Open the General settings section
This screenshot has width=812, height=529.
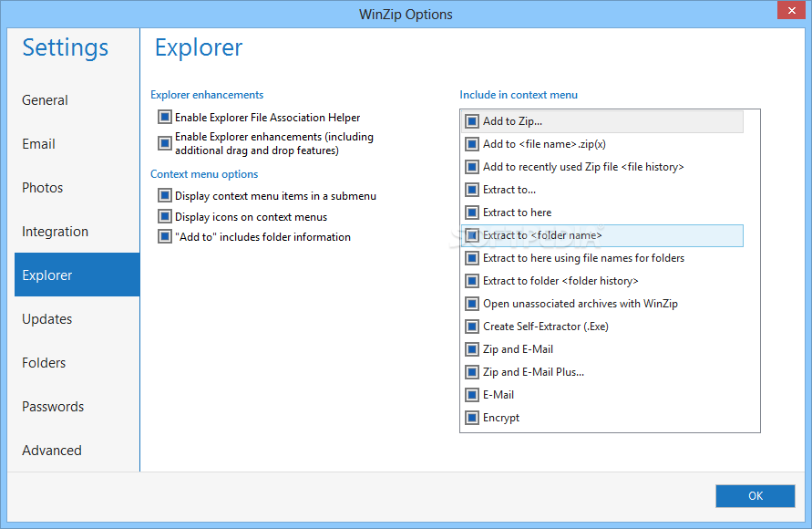pyautogui.click(x=77, y=100)
